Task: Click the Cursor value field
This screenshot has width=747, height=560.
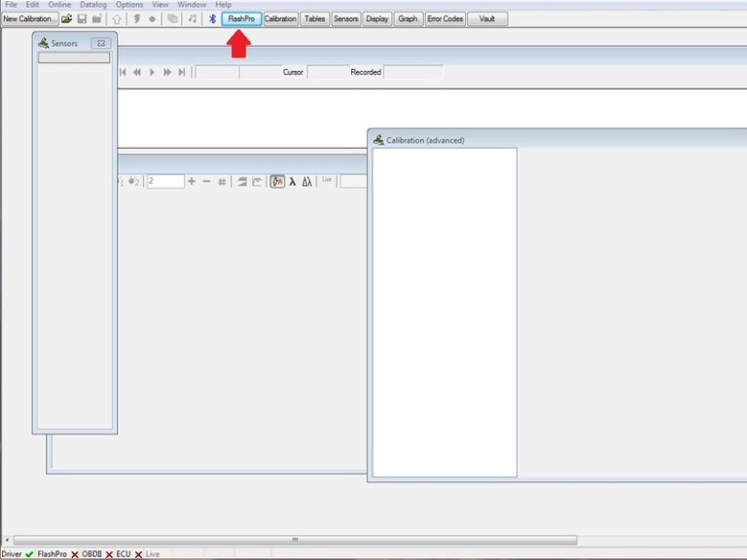Action: (x=328, y=72)
